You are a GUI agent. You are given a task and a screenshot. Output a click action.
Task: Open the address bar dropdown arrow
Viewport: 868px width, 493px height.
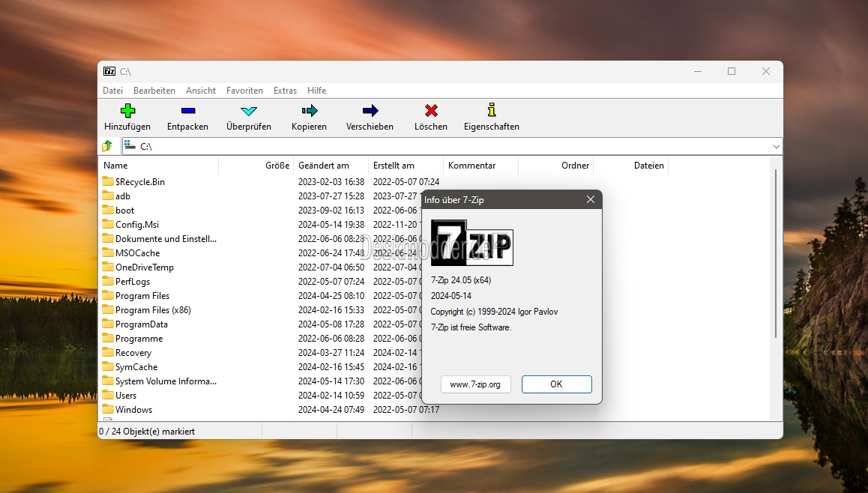[776, 147]
